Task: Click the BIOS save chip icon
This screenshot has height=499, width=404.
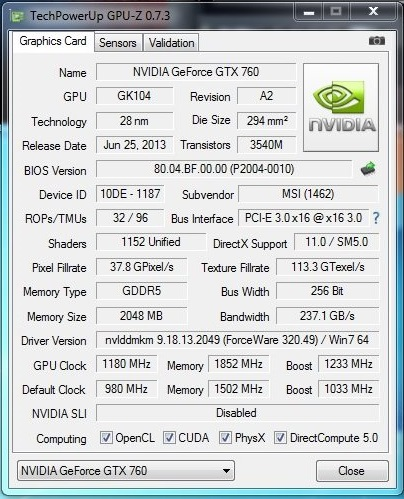Action: (x=368, y=169)
